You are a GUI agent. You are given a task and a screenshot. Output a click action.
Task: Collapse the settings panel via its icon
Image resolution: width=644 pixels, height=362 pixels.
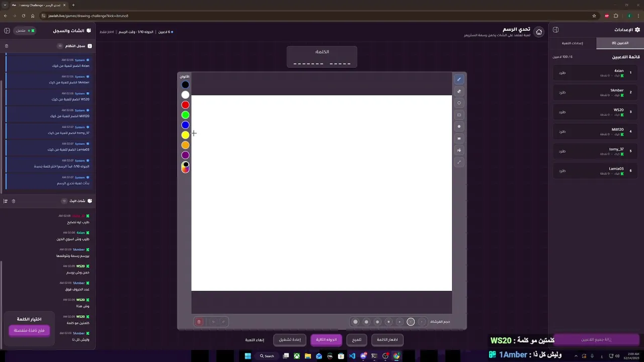(x=555, y=30)
